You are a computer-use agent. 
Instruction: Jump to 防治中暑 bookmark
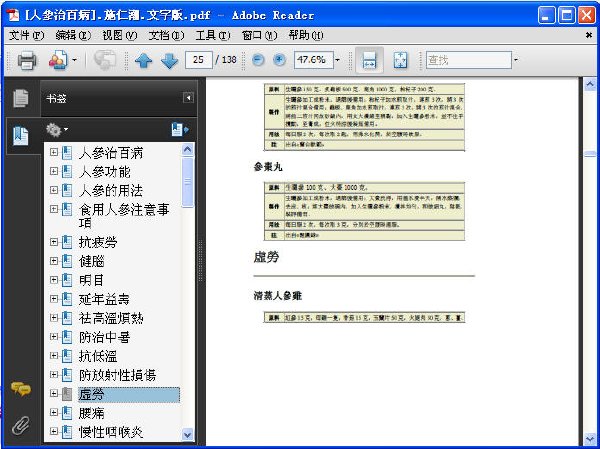(x=104, y=337)
